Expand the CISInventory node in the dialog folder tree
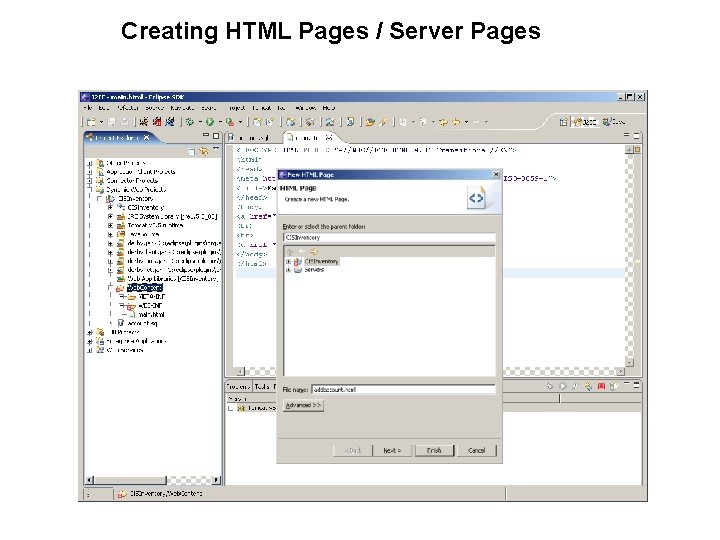 [x=288, y=261]
